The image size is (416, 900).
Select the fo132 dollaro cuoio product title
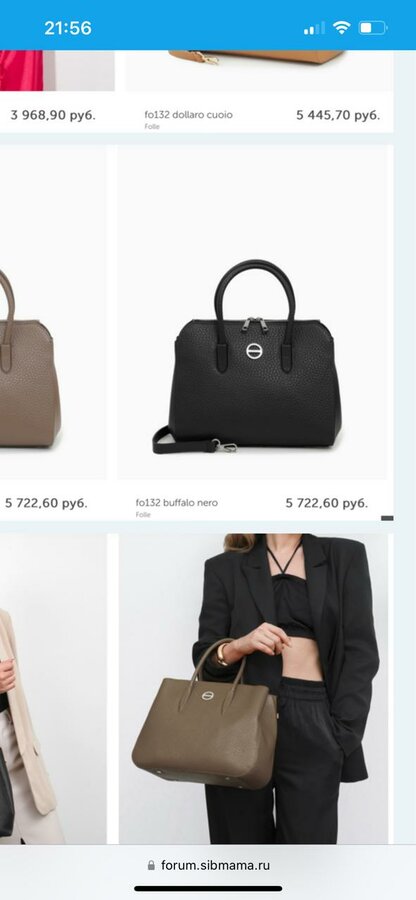pyautogui.click(x=188, y=115)
